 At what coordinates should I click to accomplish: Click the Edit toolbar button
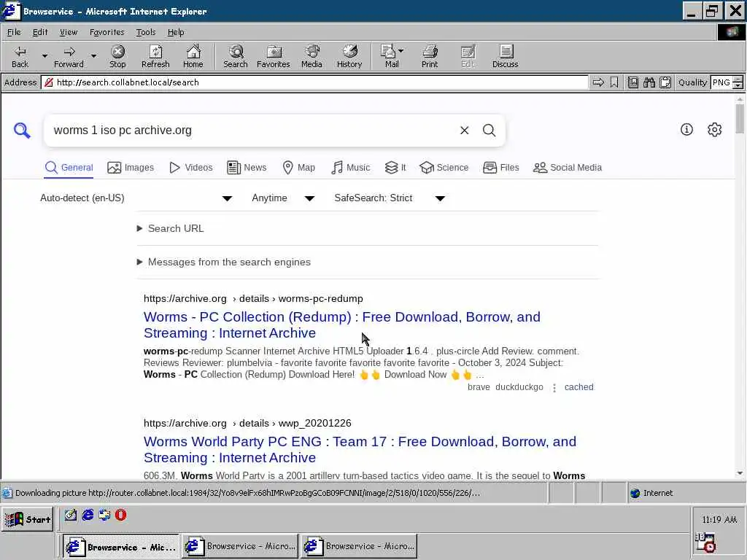468,57
